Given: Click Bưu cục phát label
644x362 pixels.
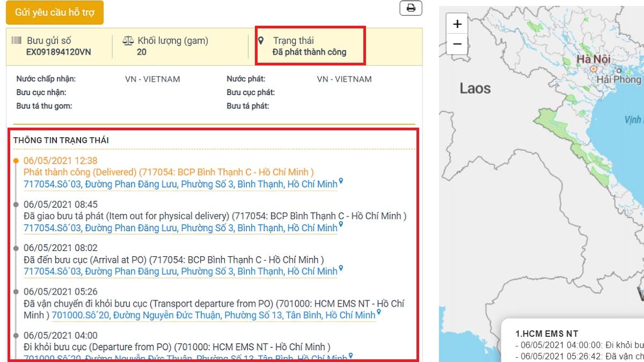Looking at the screenshot, I should pos(251,92).
